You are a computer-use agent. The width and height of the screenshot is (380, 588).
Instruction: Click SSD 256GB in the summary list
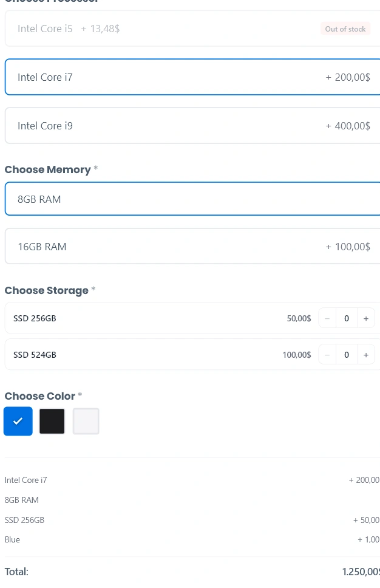pyautogui.click(x=24, y=520)
